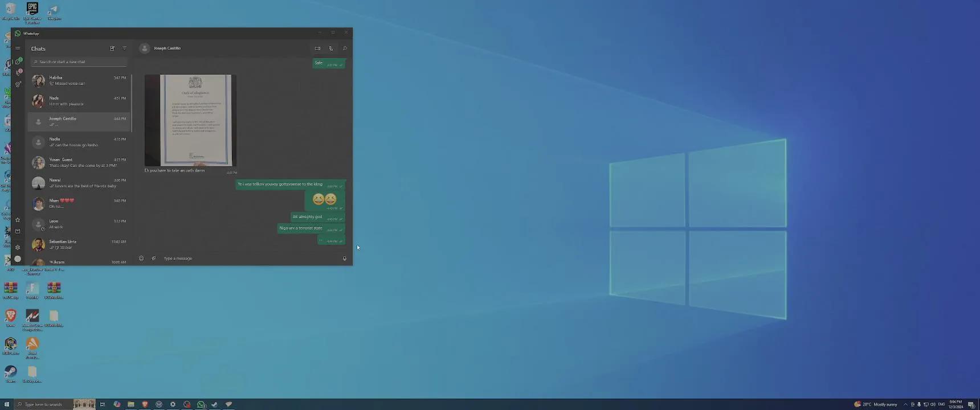Open the Nadia chat from the list
980x410 pixels.
pos(79,142)
